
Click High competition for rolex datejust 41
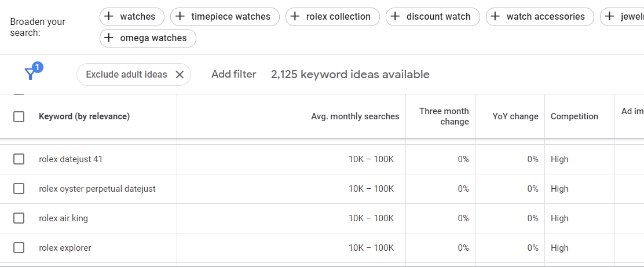(559, 159)
